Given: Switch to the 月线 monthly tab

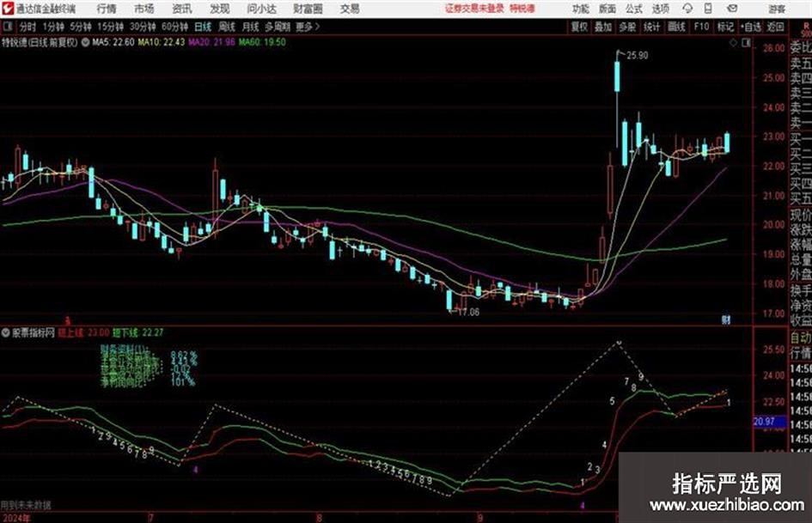Looking at the screenshot, I should click(x=251, y=27).
